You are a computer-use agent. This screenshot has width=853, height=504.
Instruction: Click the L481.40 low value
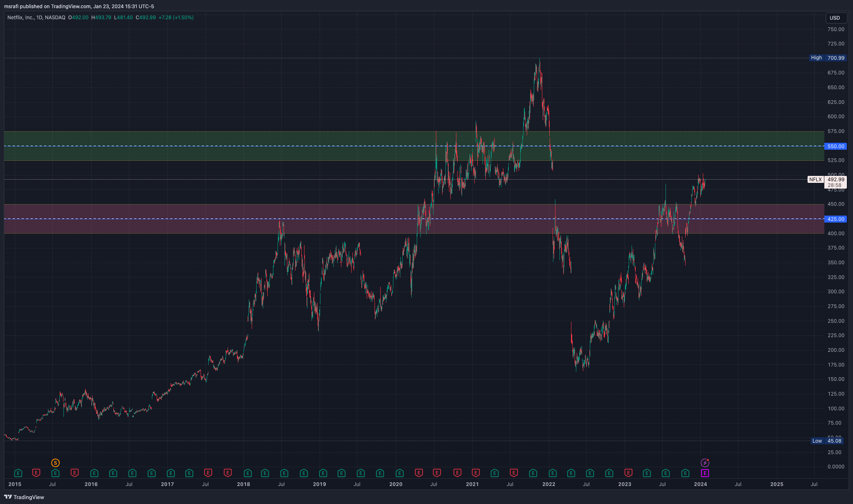(x=123, y=18)
